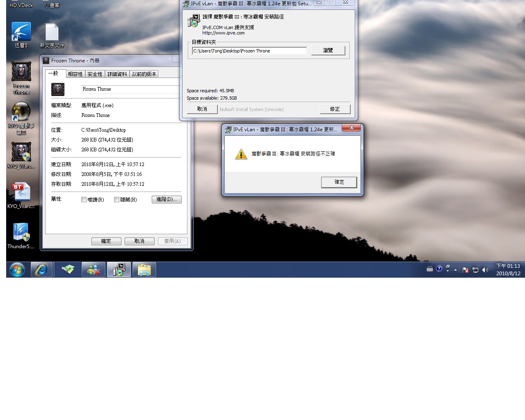Open the green program icon on the taskbar
Screen dimensions: 525x420
coord(68,269)
